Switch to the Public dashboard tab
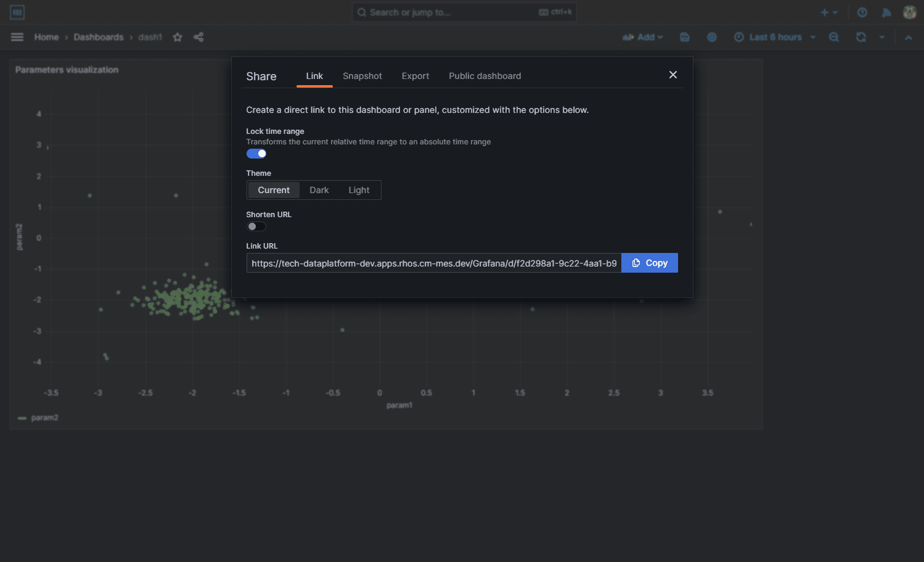924x562 pixels. [x=484, y=76]
